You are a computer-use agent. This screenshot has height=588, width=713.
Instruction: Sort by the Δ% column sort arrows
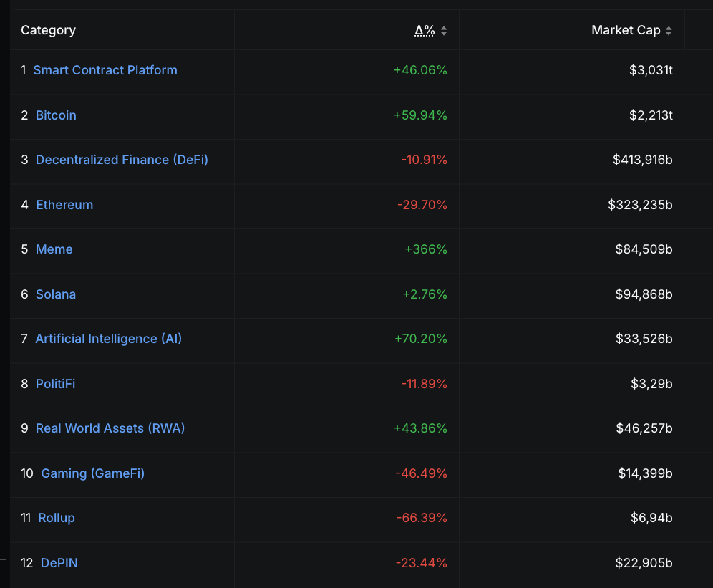pyautogui.click(x=444, y=31)
